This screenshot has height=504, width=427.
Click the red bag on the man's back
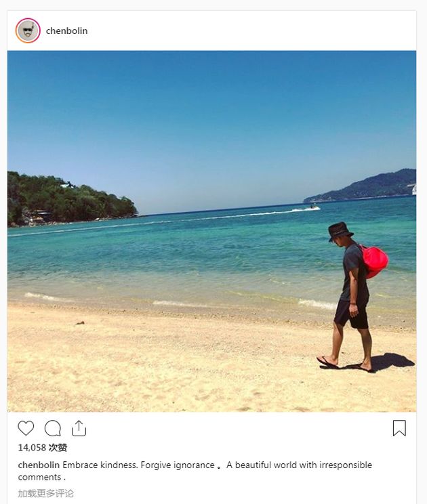tap(375, 261)
